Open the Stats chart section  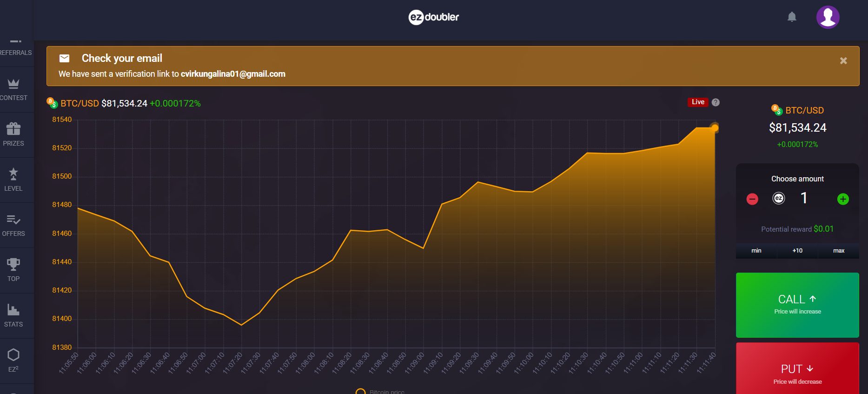pyautogui.click(x=13, y=315)
